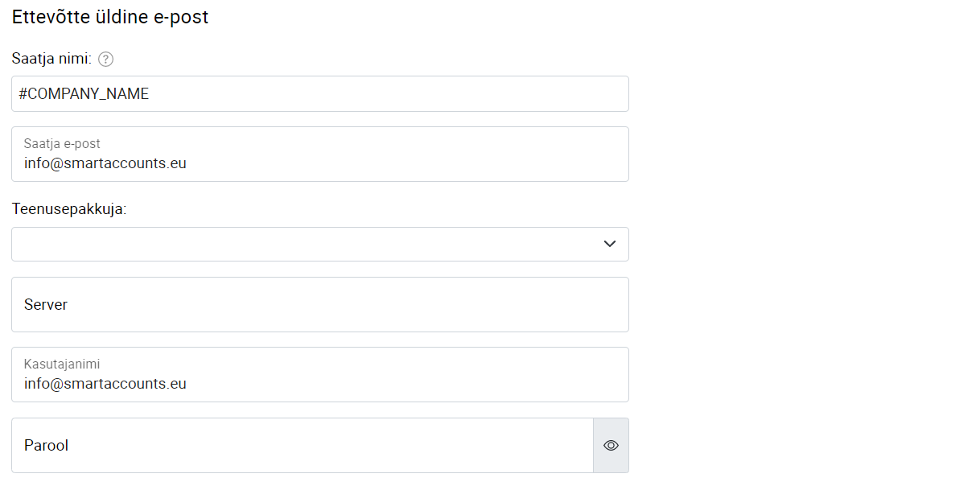
Task: Click the Parool placeholder text
Action: click(x=46, y=445)
